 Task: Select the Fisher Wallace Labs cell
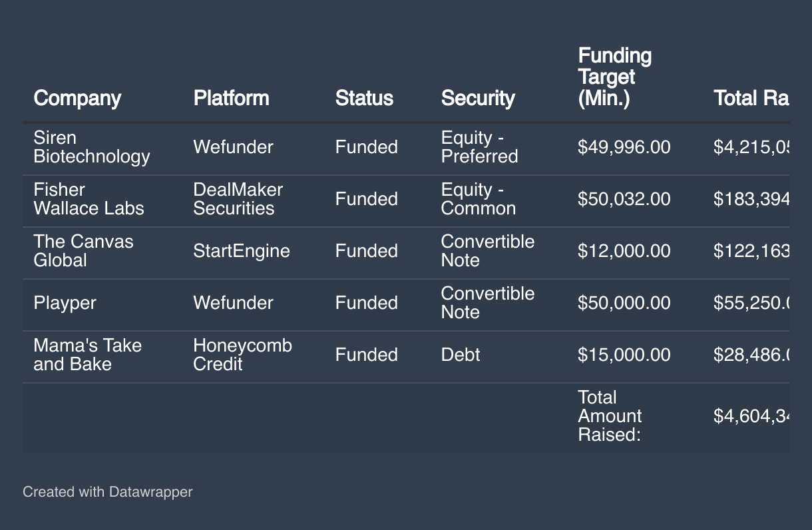coord(89,199)
